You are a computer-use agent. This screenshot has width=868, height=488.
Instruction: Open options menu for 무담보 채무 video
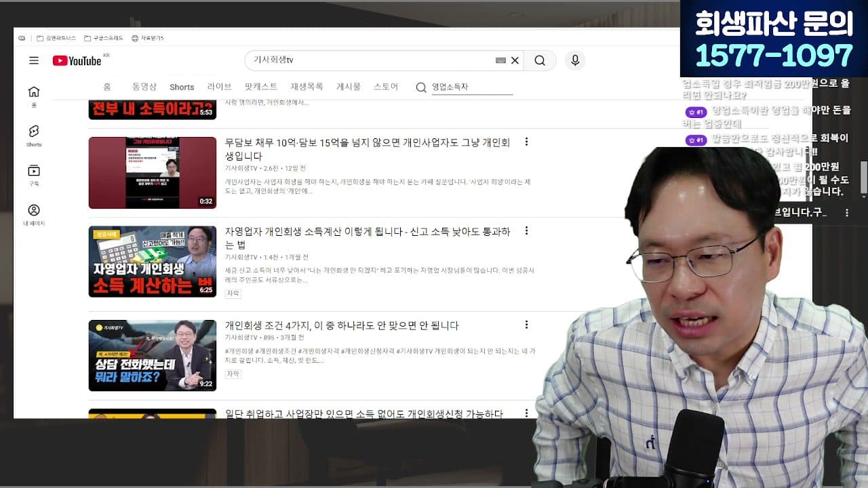pyautogui.click(x=526, y=142)
